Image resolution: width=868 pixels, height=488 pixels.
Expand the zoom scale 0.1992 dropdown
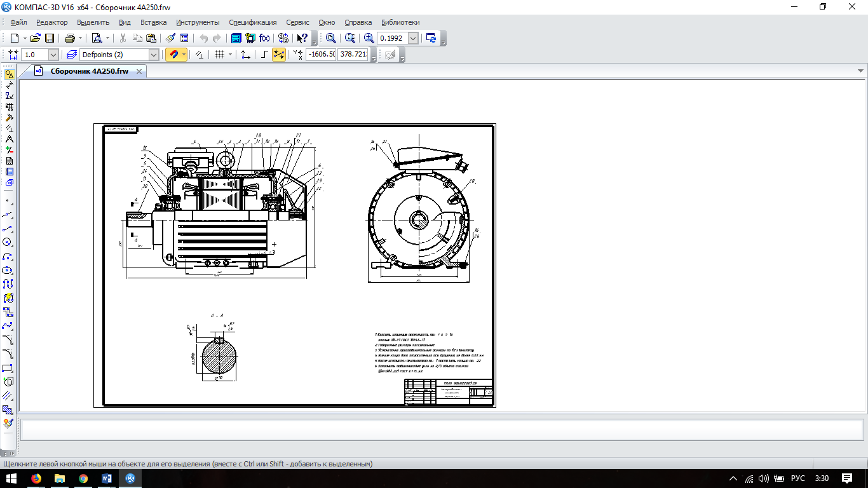pyautogui.click(x=413, y=38)
